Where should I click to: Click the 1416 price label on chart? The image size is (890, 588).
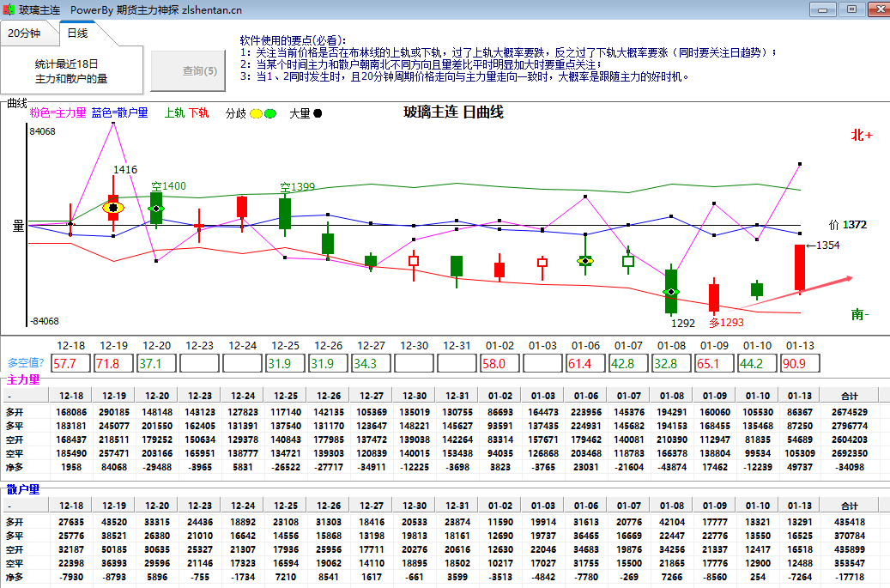click(x=125, y=170)
